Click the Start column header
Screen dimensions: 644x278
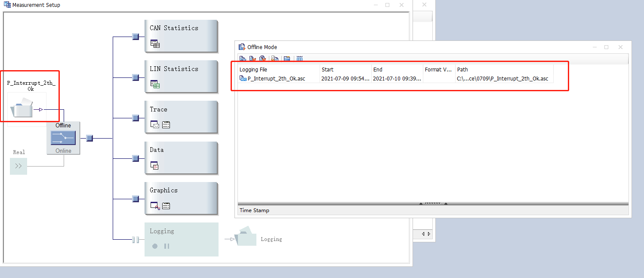click(x=345, y=69)
